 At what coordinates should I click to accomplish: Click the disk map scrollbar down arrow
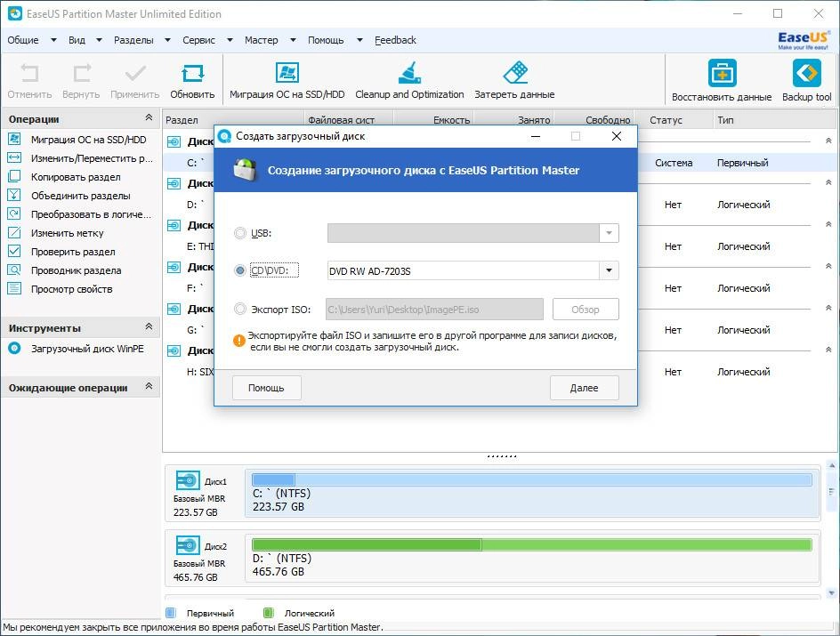click(x=831, y=593)
